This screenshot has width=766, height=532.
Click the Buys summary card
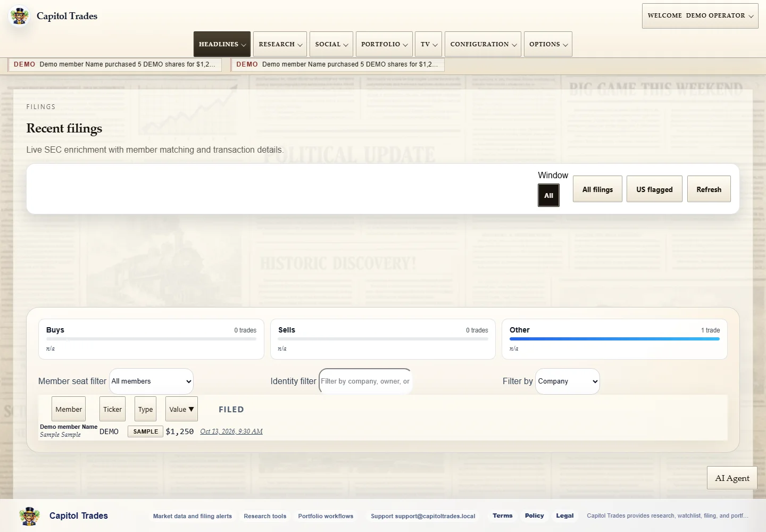[x=151, y=339]
